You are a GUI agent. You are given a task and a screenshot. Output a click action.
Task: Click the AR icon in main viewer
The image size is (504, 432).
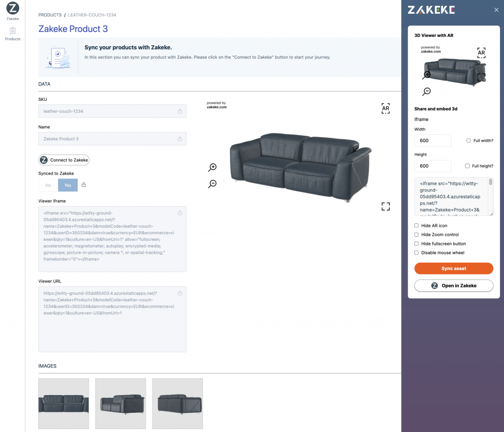385,108
